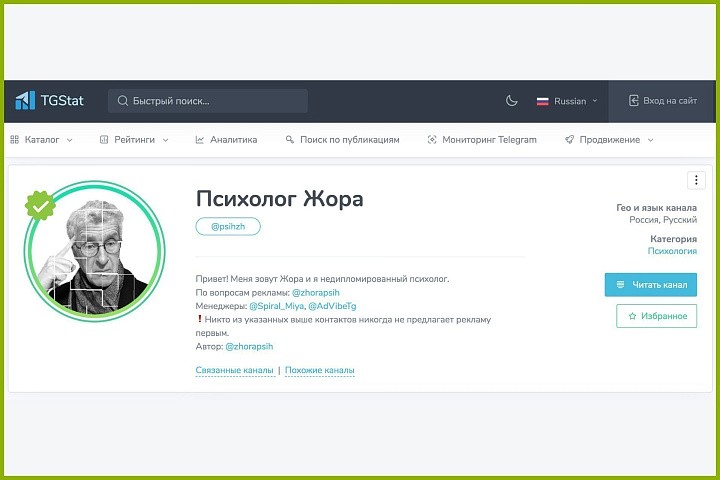Screen dimensions: 720x480
Task: Click the Вход на сайт login button
Action: 663,101
